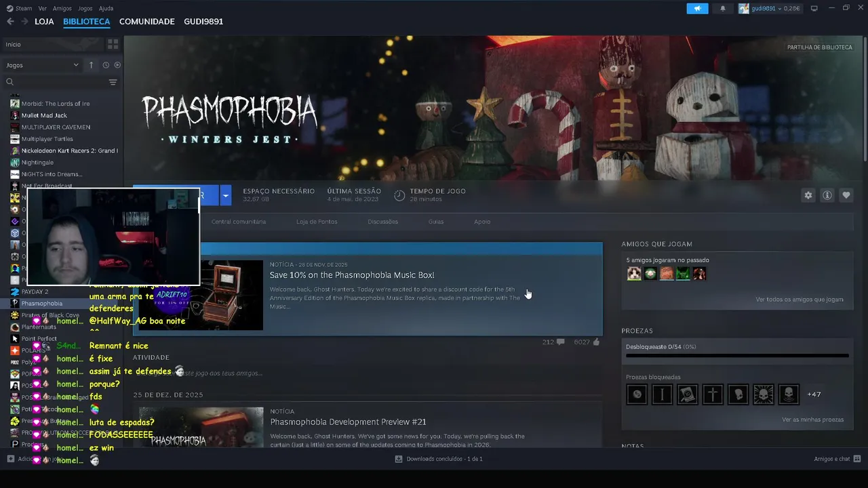Open the Amigos menu
Screen dimensions: 868x488
coord(62,9)
